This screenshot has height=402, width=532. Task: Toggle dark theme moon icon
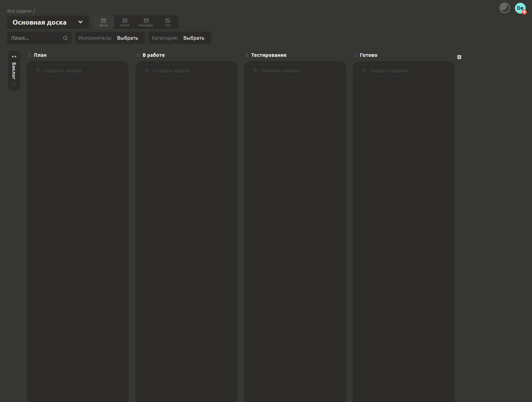coord(504,8)
